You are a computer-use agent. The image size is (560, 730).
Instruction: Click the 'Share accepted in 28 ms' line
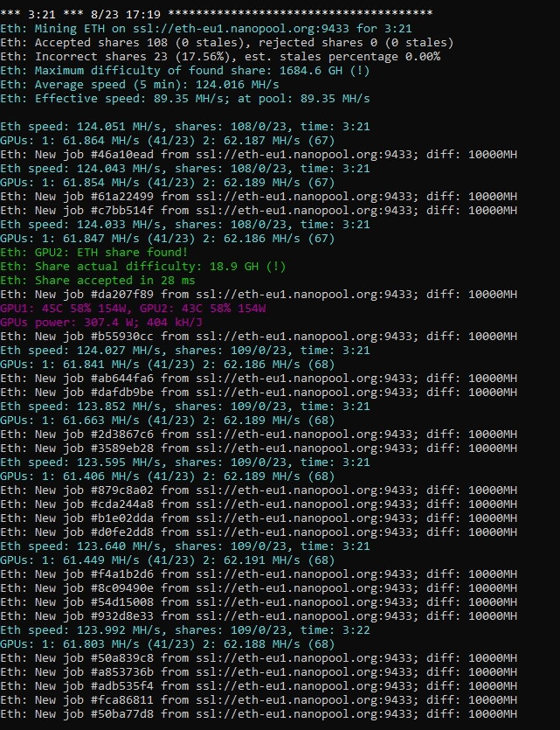pos(98,280)
